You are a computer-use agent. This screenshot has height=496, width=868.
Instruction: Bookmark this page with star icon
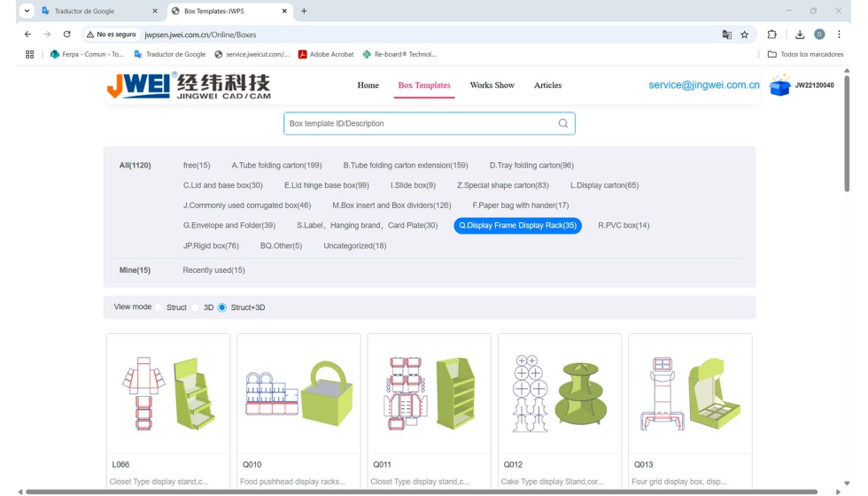(x=745, y=35)
